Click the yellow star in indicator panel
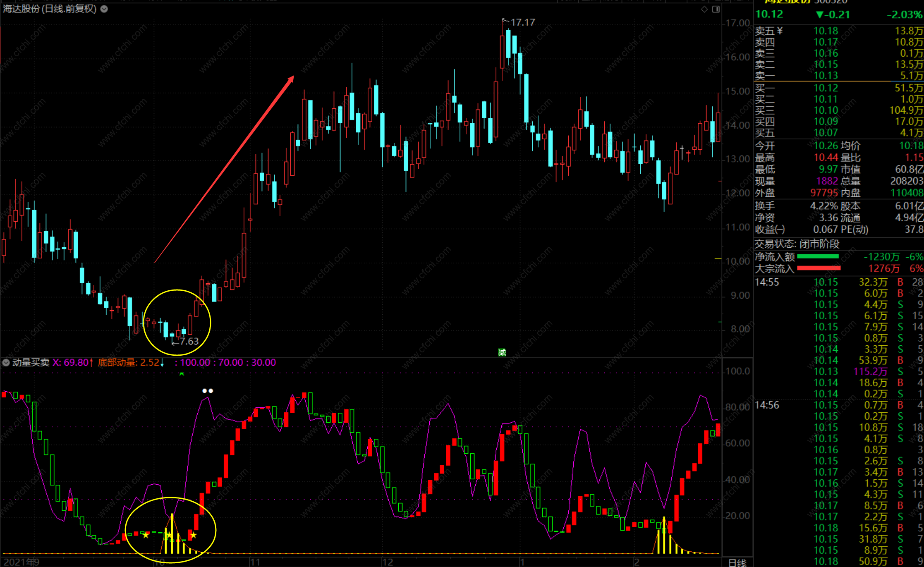The width and height of the screenshot is (924, 567). (x=146, y=535)
